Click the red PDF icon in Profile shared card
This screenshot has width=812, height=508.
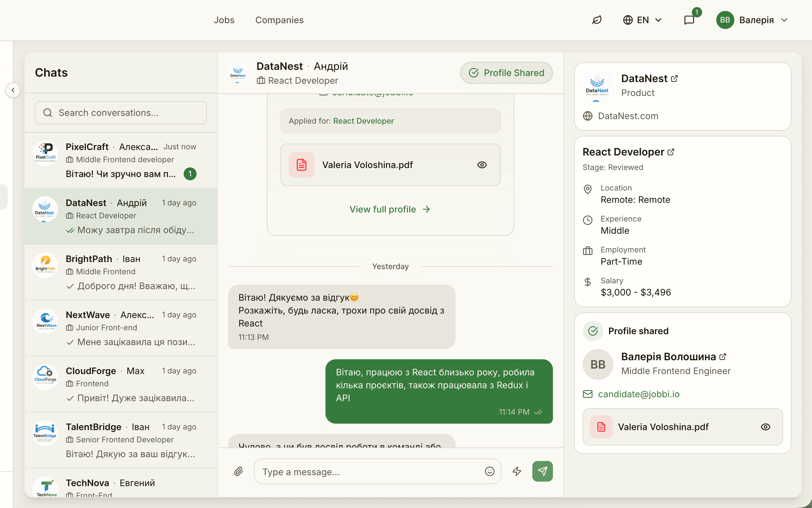coord(601,427)
